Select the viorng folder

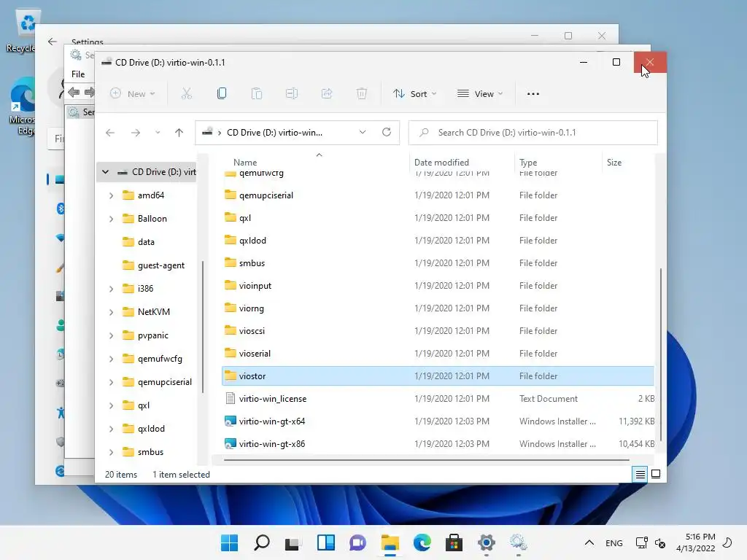(x=438, y=308)
